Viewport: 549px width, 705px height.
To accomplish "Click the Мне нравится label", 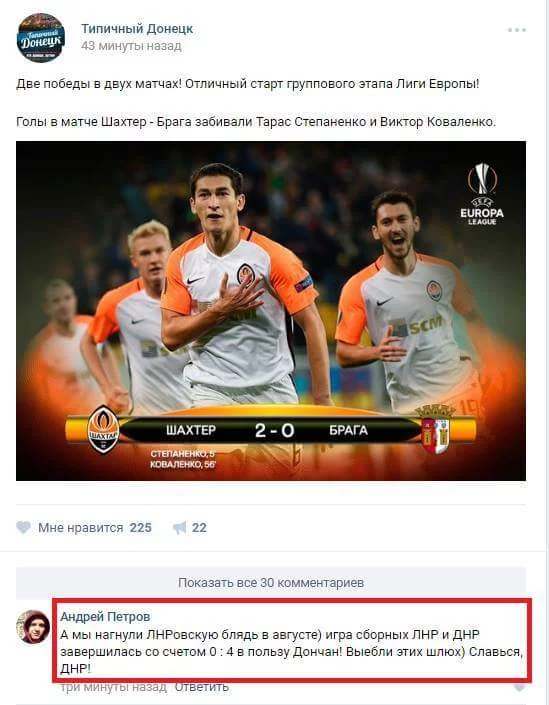I will coord(80,527).
